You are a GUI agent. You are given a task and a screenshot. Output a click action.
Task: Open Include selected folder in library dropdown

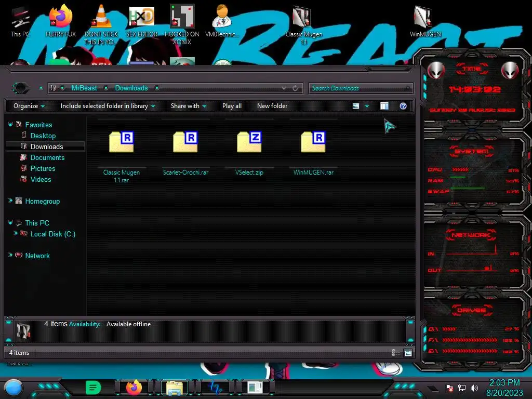(x=108, y=106)
